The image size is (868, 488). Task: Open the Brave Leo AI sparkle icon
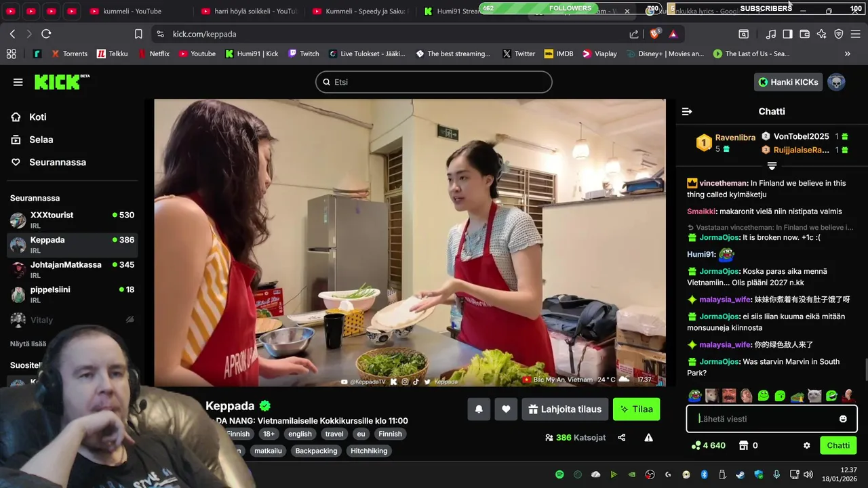pos(821,34)
